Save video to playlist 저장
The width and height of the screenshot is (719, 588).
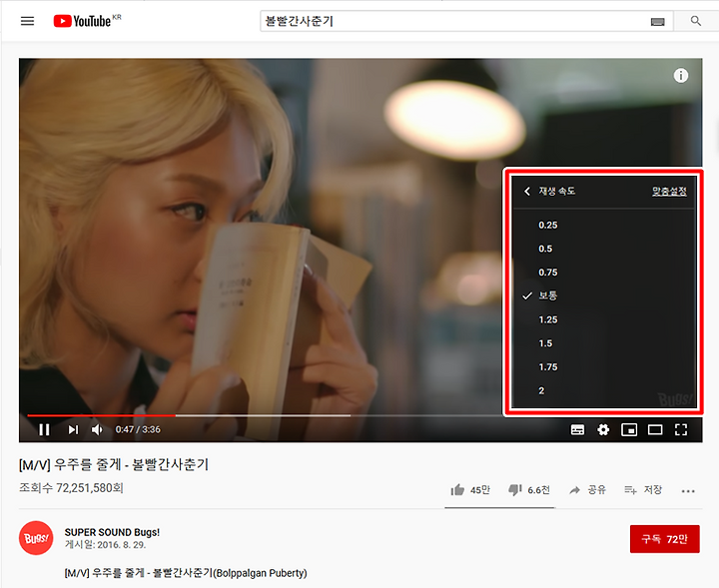(643, 490)
